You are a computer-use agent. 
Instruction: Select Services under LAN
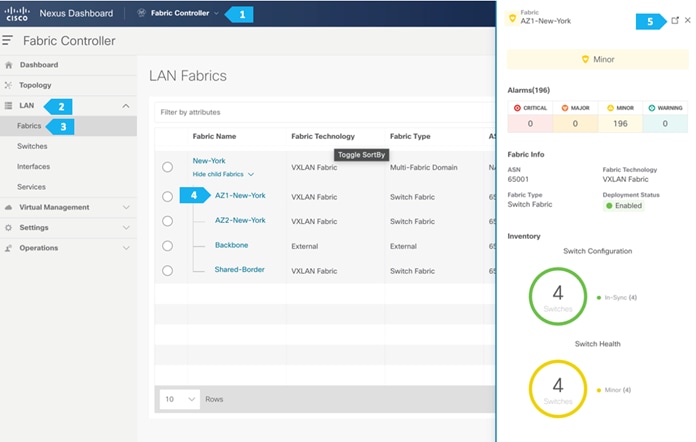(x=31, y=187)
